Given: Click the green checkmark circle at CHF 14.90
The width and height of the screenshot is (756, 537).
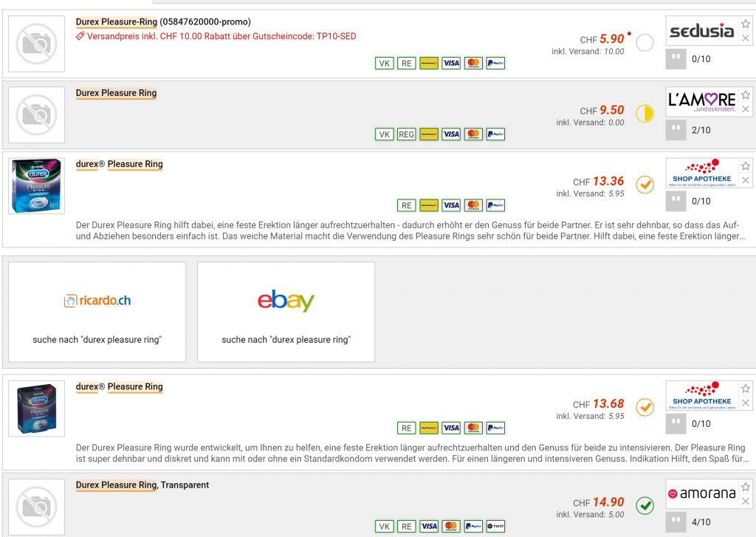Looking at the screenshot, I should tap(645, 505).
